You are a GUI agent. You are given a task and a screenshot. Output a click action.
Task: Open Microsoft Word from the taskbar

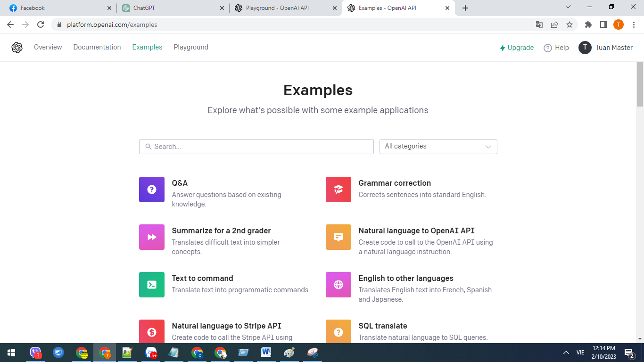(x=266, y=353)
